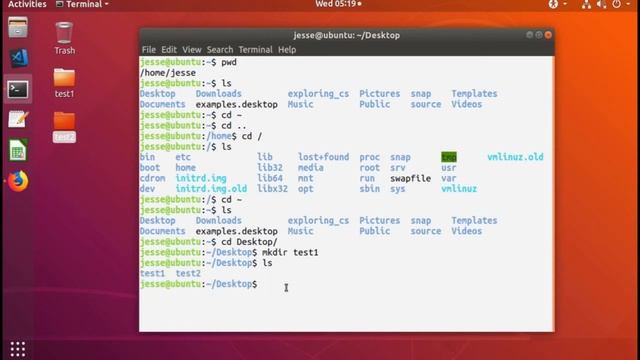Close the Terminal window
The height and width of the screenshot is (360, 640).
[x=548, y=35]
